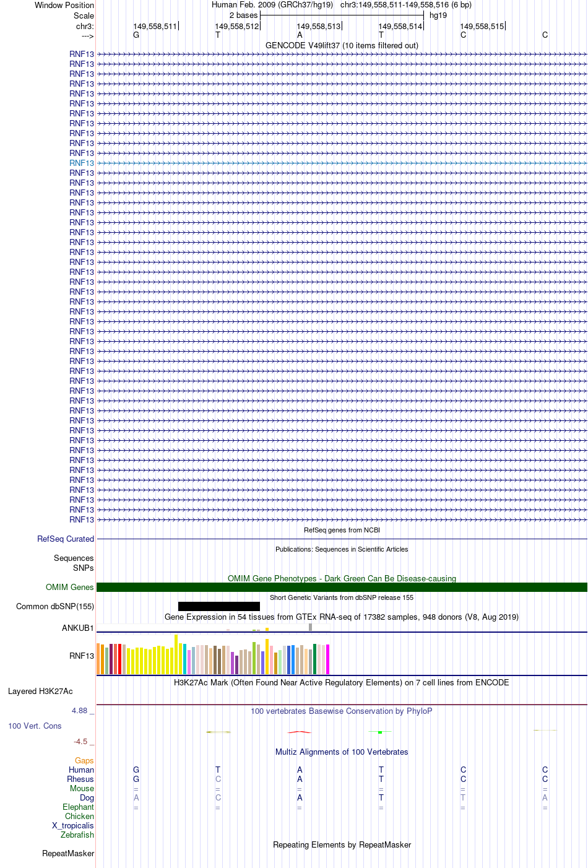This screenshot has width=588, height=868.
Task: Click the RepeatMasker track label
Action: point(68,854)
